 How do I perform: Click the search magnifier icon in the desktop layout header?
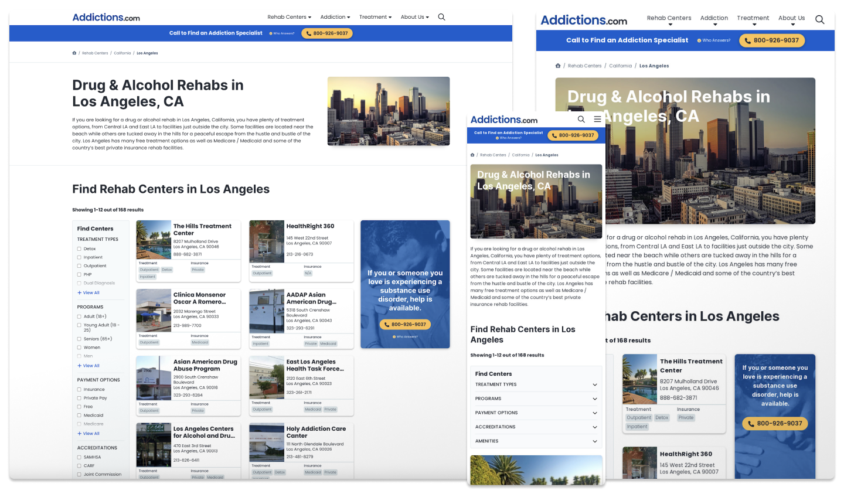pos(441,17)
